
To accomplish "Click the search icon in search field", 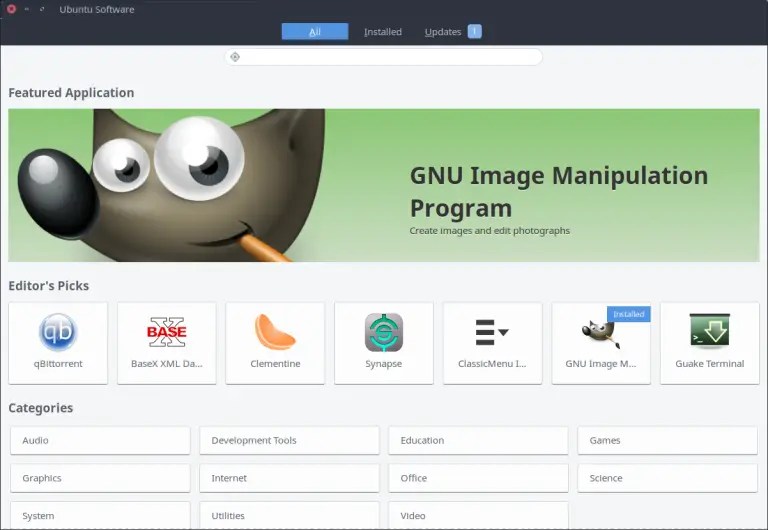I will tap(235, 57).
